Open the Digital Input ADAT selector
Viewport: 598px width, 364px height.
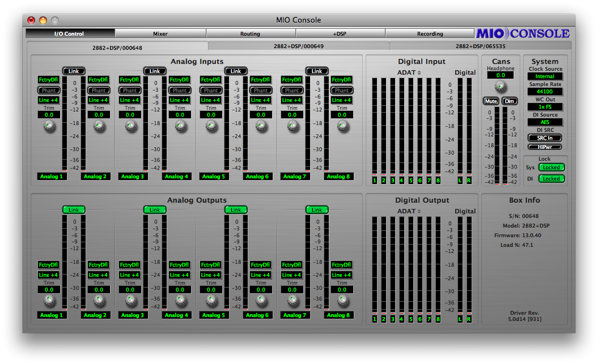409,72
